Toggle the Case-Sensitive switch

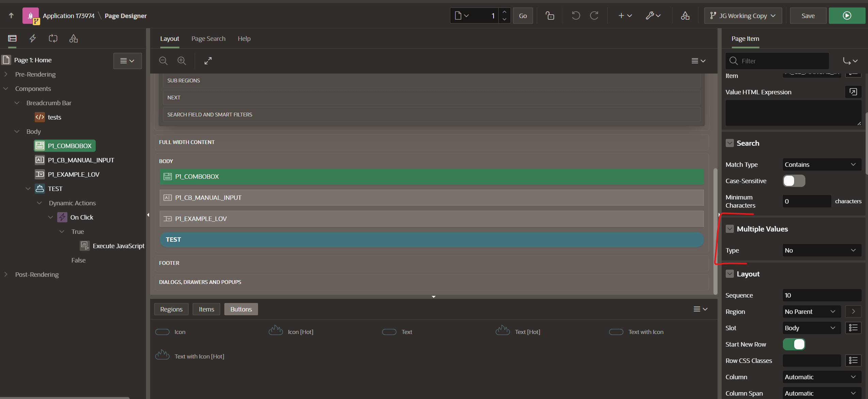(x=794, y=181)
